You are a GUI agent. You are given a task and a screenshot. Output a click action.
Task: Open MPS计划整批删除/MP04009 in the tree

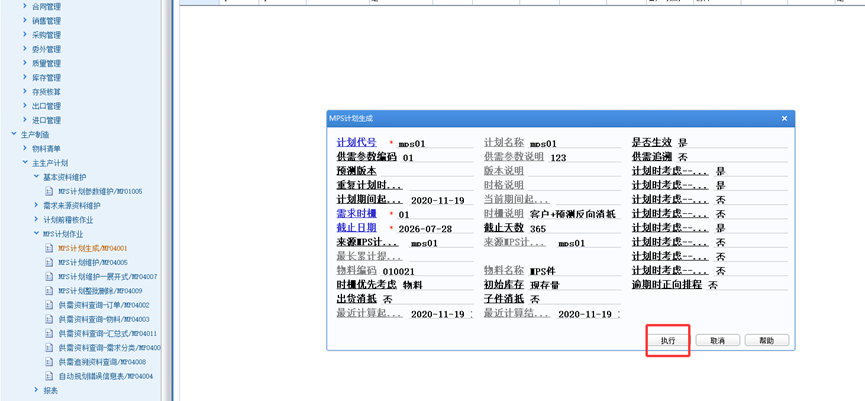[100, 291]
